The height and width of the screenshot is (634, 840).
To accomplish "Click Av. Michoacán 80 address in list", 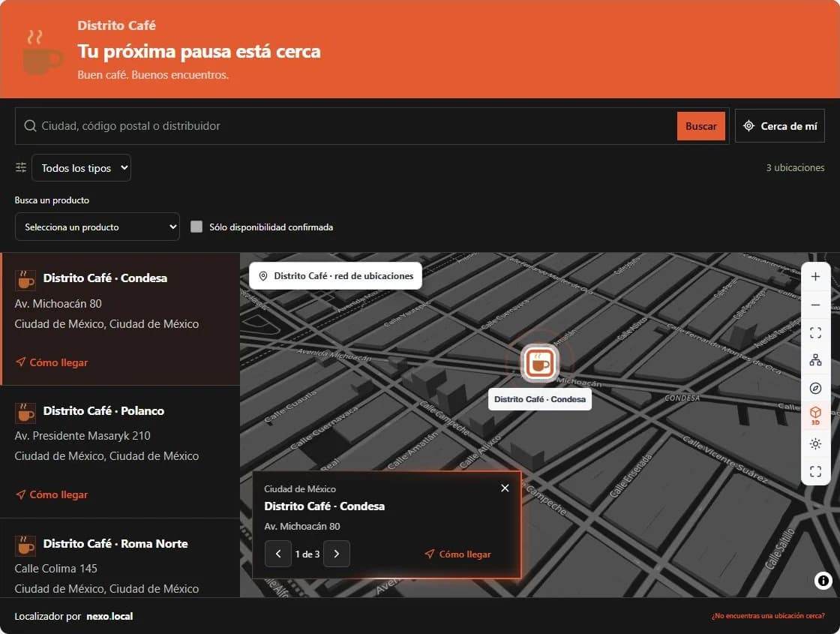I will [x=58, y=303].
